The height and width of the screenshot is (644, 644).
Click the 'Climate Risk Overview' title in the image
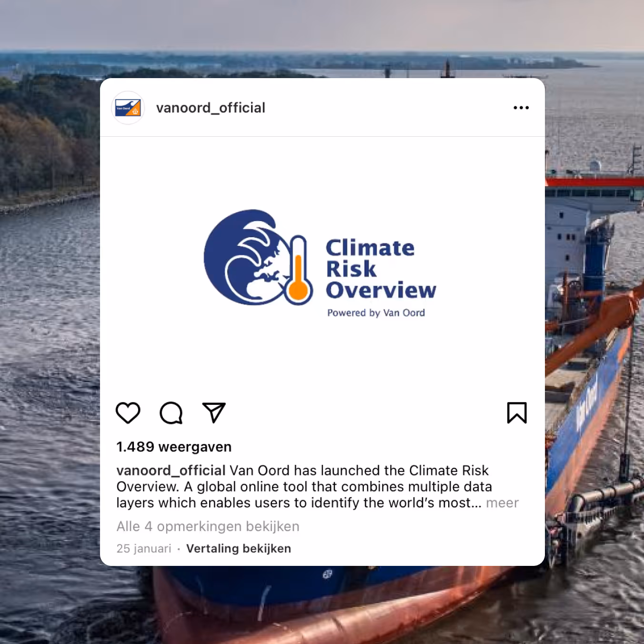pyautogui.click(x=381, y=269)
